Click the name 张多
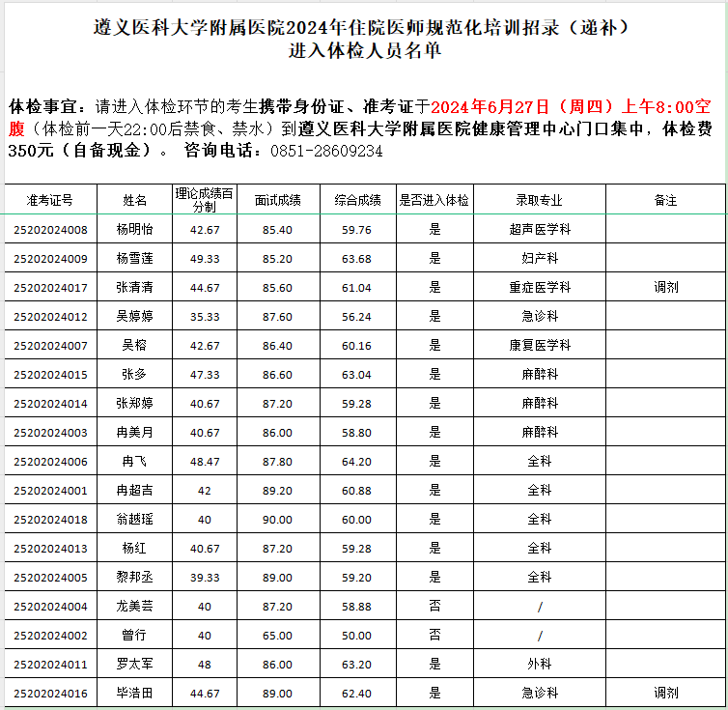 point(134,374)
